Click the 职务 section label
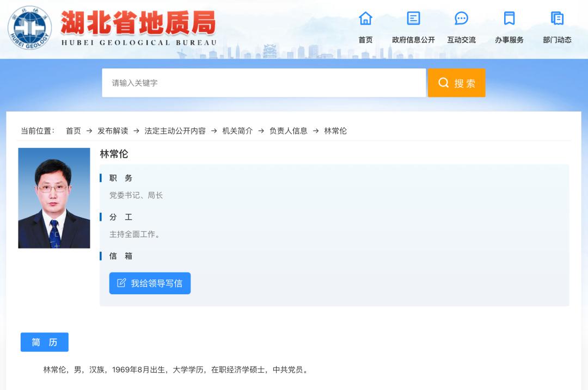The width and height of the screenshot is (588, 390). coord(121,178)
